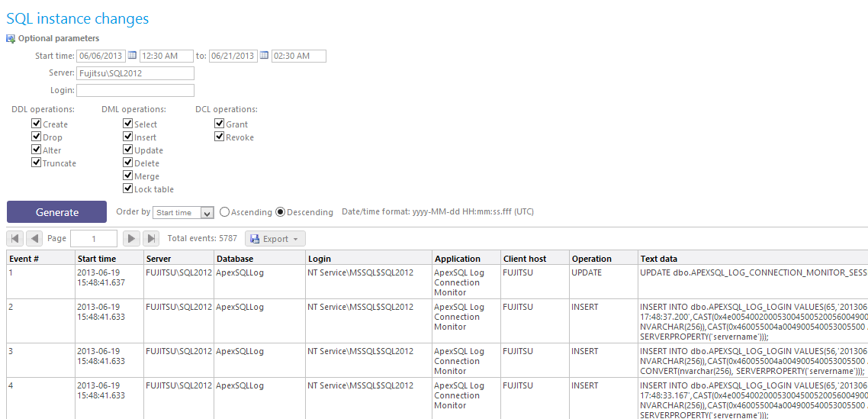Click the Start time column header

109,258
